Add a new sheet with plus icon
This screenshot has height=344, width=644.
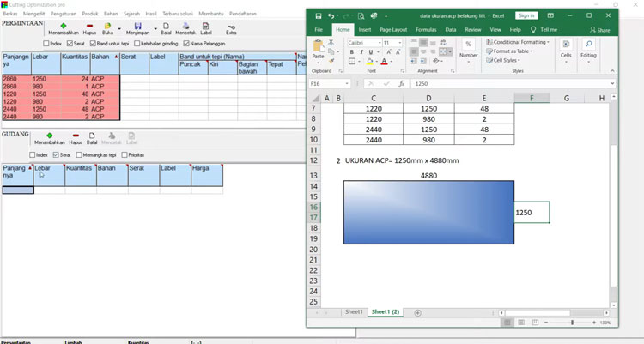(417, 313)
